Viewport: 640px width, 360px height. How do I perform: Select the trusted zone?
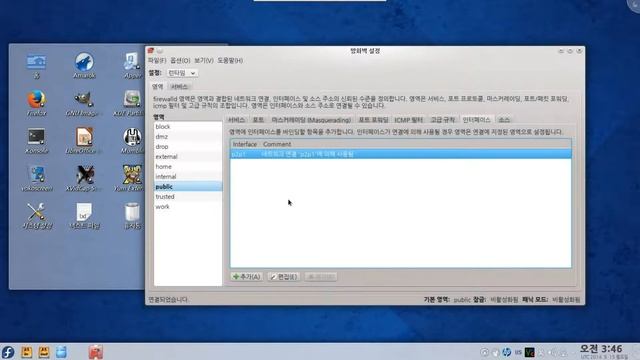(x=188, y=197)
